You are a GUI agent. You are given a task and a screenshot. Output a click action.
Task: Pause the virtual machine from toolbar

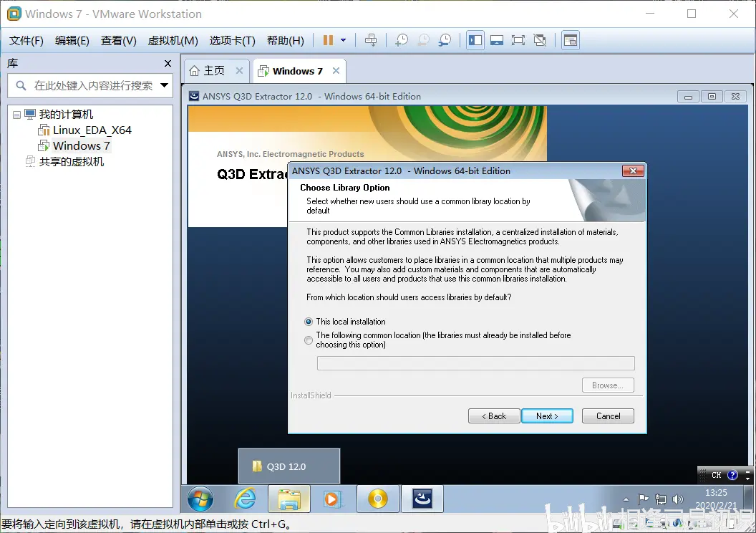click(x=328, y=41)
